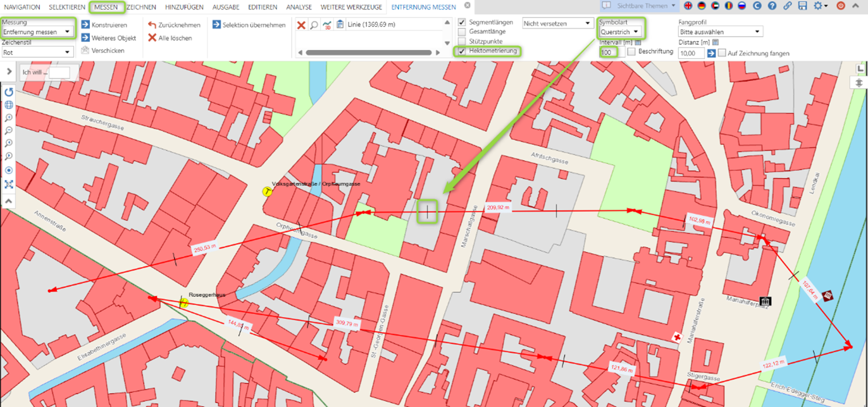The image size is (868, 407).
Task: Tick the Auf Zeichnung fangen checkbox
Action: tap(722, 53)
